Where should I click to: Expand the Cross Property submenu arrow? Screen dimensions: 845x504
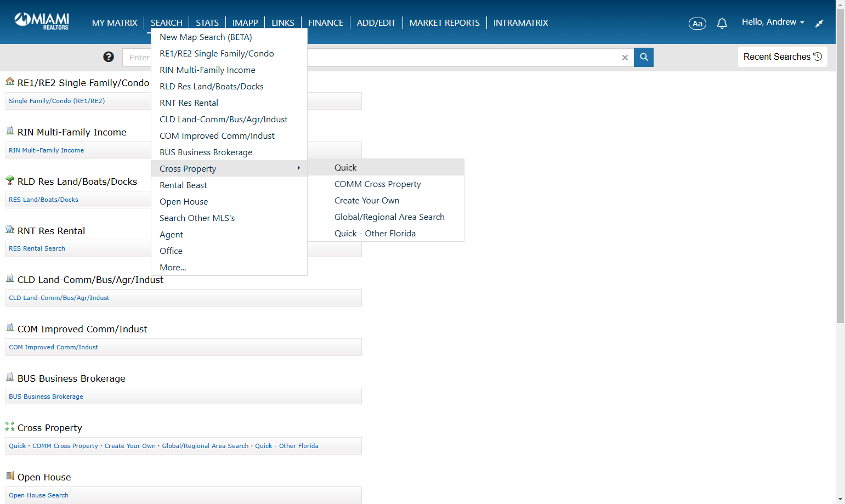[298, 168]
